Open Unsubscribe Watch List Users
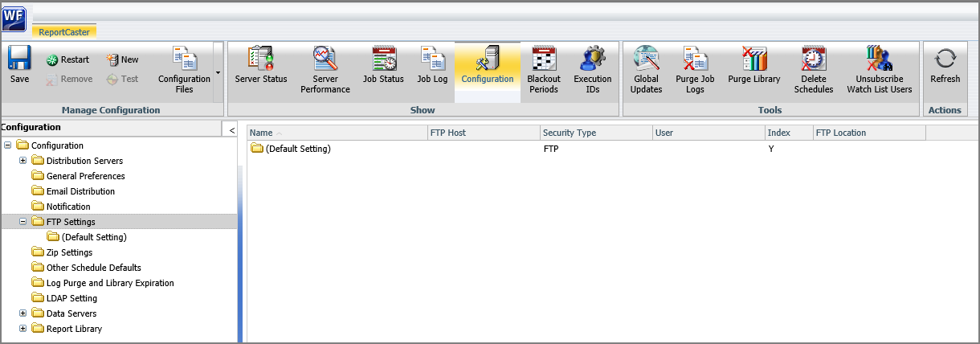 (880, 70)
